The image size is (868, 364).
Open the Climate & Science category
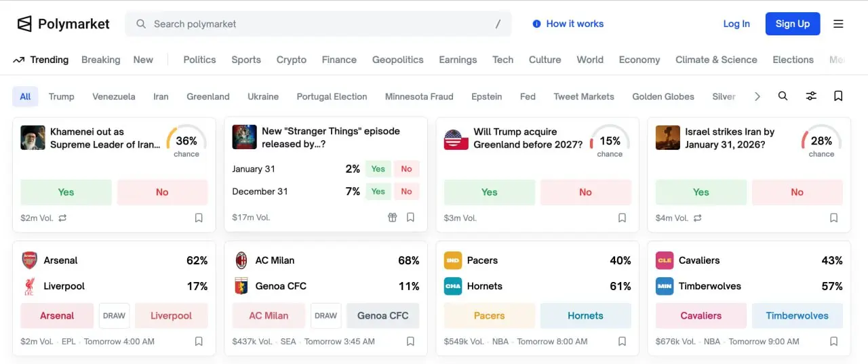pos(716,60)
